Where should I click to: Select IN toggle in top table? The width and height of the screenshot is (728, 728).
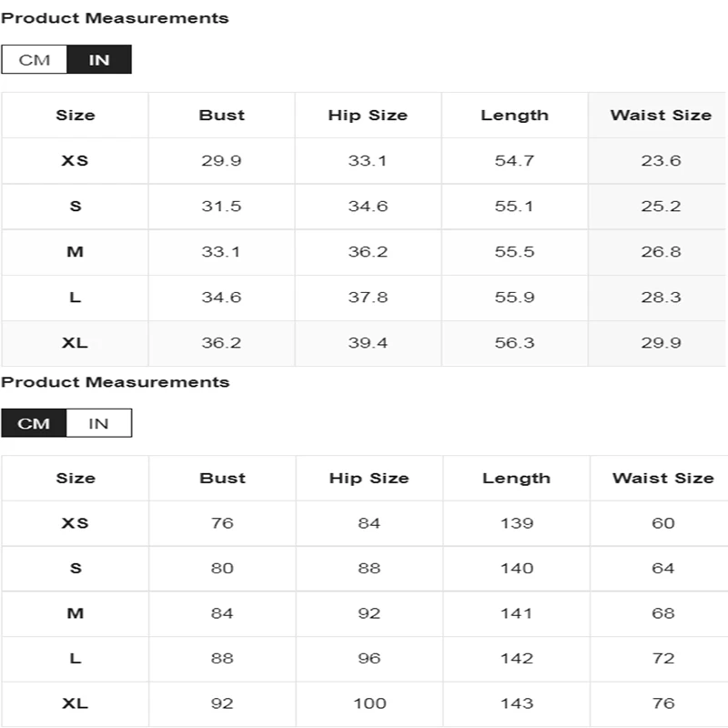99,59
